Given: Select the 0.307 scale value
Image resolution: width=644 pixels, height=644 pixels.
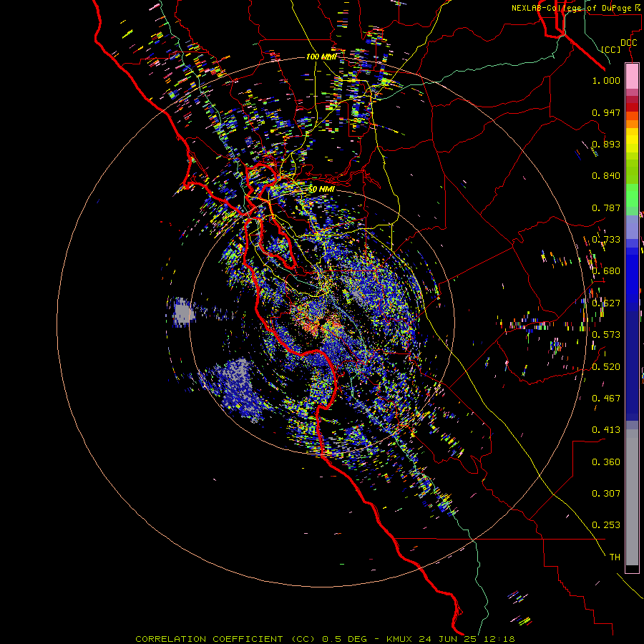Looking at the screenshot, I should pyautogui.click(x=606, y=493).
